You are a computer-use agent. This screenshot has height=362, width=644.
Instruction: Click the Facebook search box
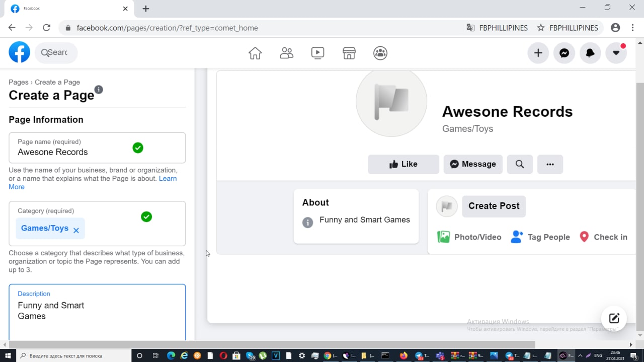tap(56, 53)
